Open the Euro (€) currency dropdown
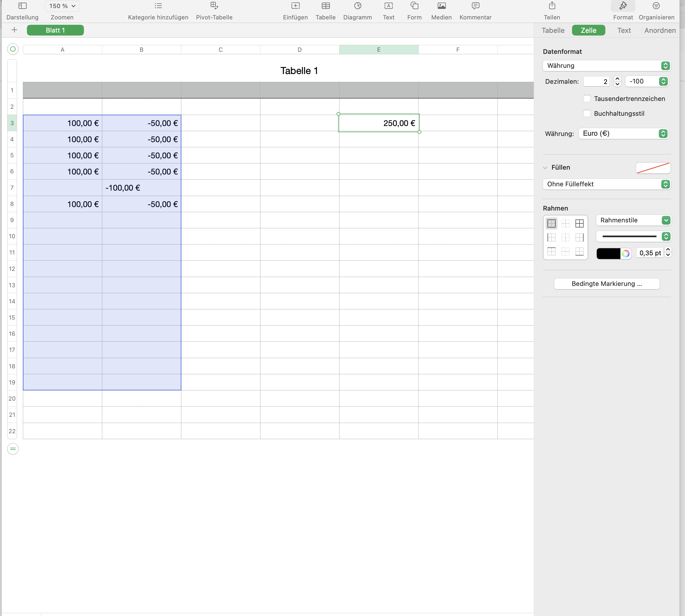685x616 pixels. click(x=623, y=134)
